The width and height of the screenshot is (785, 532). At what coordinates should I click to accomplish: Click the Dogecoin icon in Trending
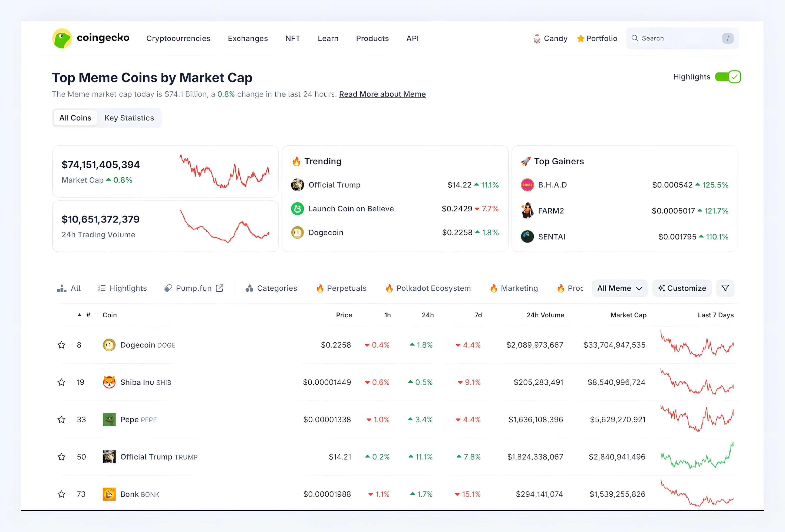[297, 232]
